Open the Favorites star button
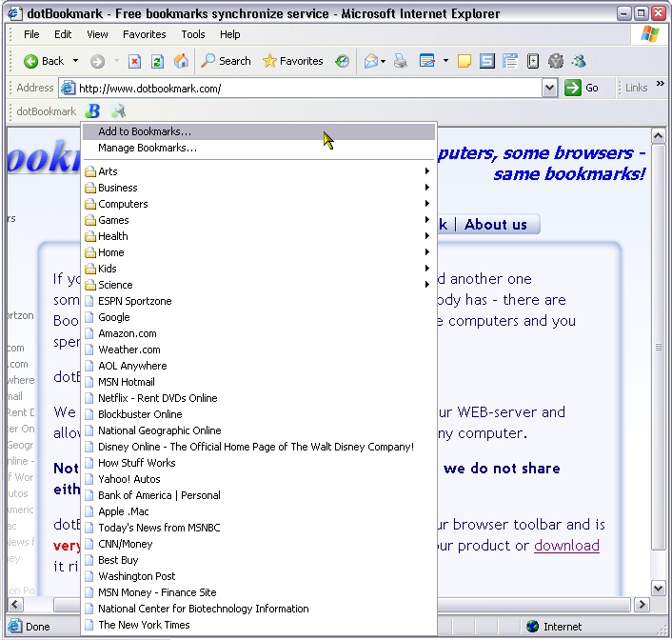This screenshot has width=672, height=640. 293,61
